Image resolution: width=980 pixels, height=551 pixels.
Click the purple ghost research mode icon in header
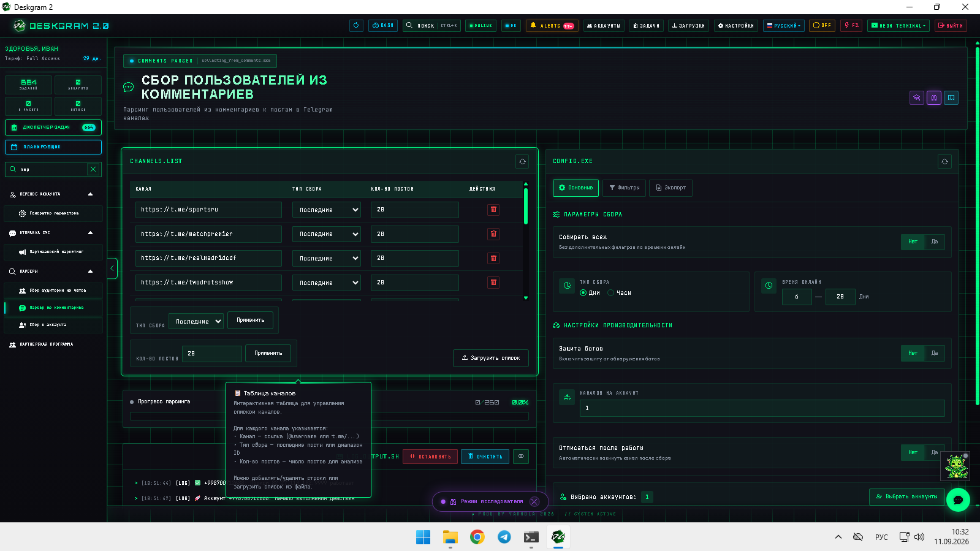[x=934, y=97]
